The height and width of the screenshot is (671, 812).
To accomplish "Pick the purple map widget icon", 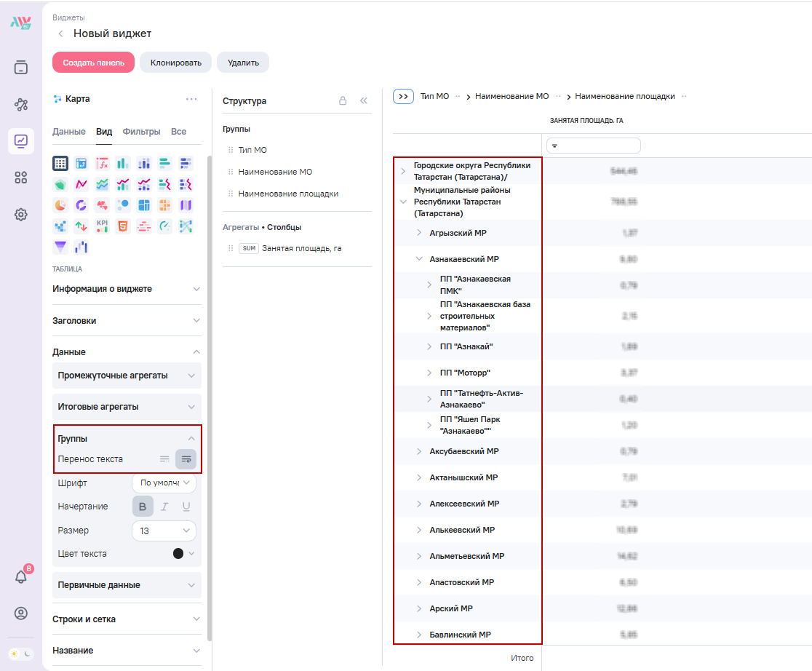I will tap(186, 205).
